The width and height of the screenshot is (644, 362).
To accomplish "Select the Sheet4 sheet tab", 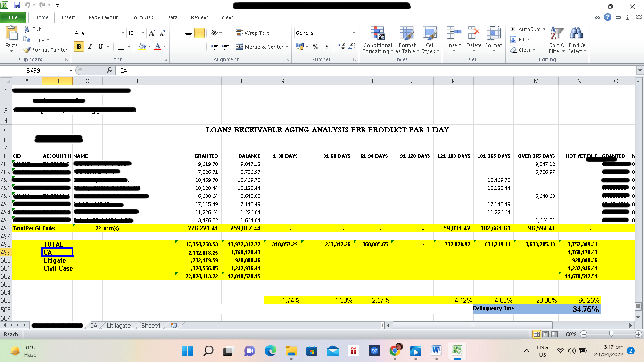I will click(151, 325).
